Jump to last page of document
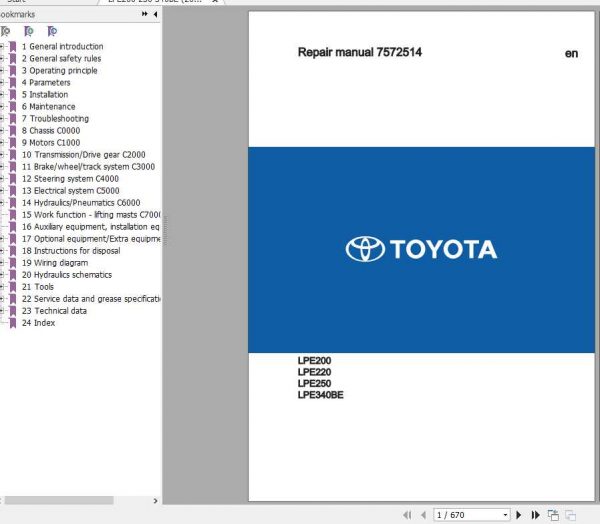 click(536, 515)
